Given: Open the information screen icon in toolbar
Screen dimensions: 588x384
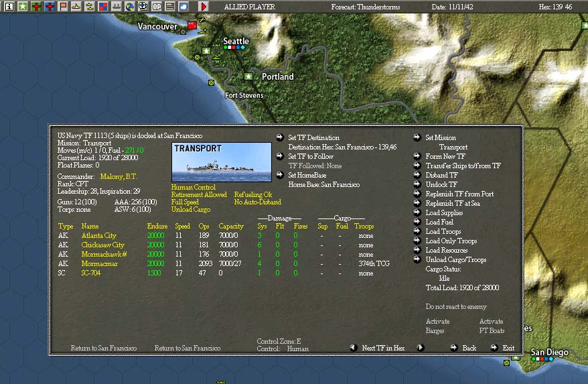Looking at the screenshot, I should tap(9, 7).
